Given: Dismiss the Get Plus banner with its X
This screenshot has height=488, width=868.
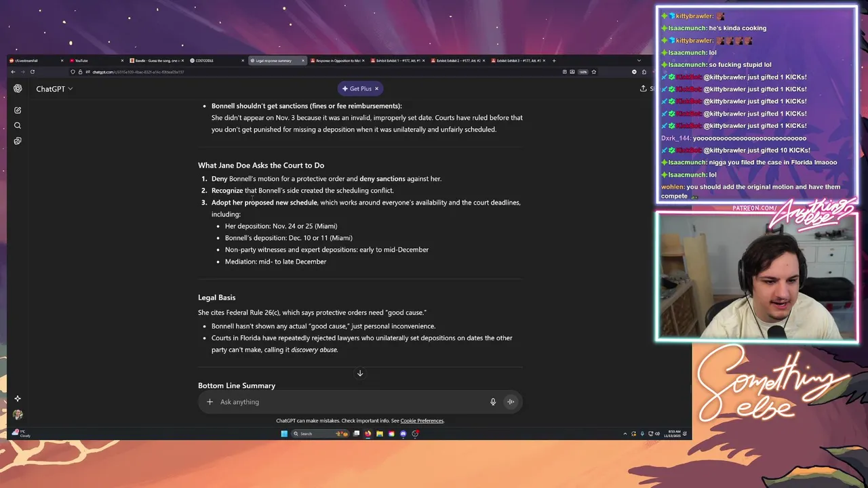Looking at the screenshot, I should (x=376, y=89).
